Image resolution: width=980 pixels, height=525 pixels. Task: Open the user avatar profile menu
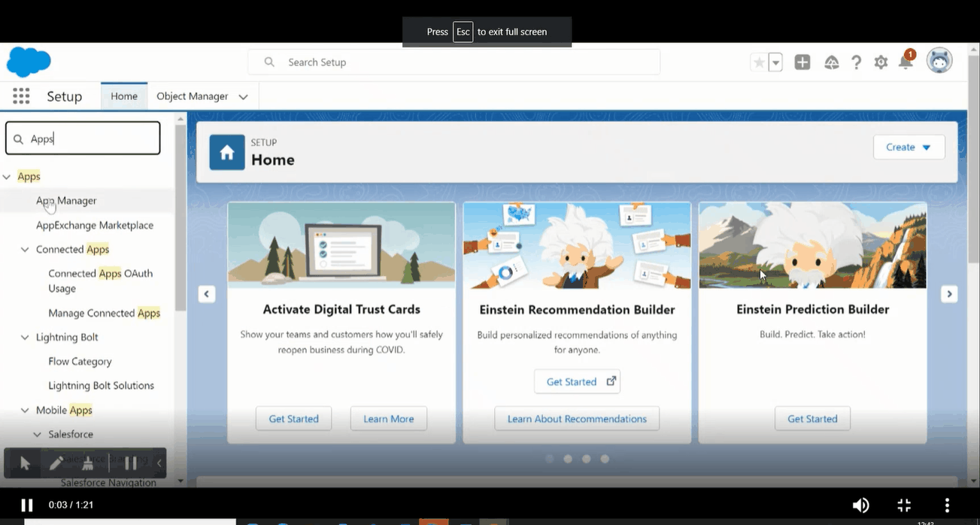939,62
